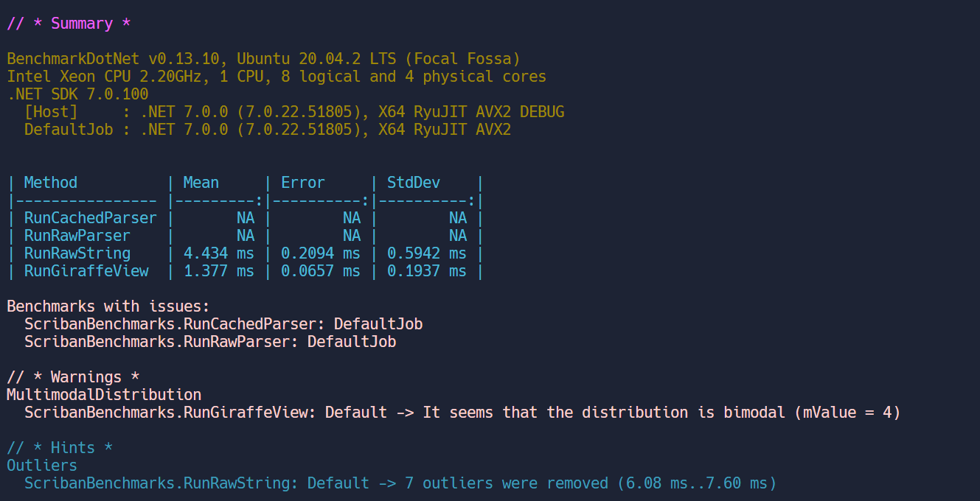The image size is (980, 501).
Task: Click the DefaultJob runtime line label
Action: [69, 130]
